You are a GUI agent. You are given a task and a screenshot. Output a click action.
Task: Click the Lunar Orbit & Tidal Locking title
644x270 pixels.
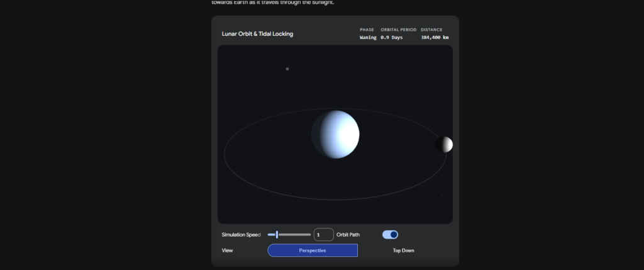[257, 33]
